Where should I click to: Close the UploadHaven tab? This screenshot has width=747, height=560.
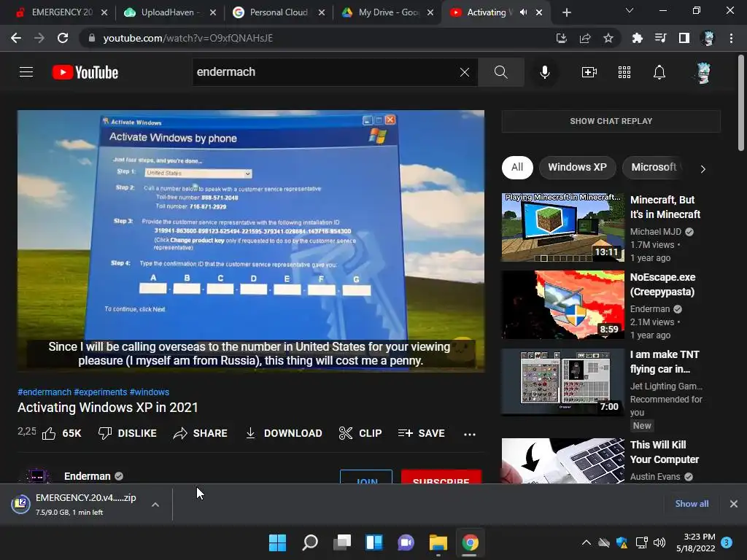click(213, 12)
